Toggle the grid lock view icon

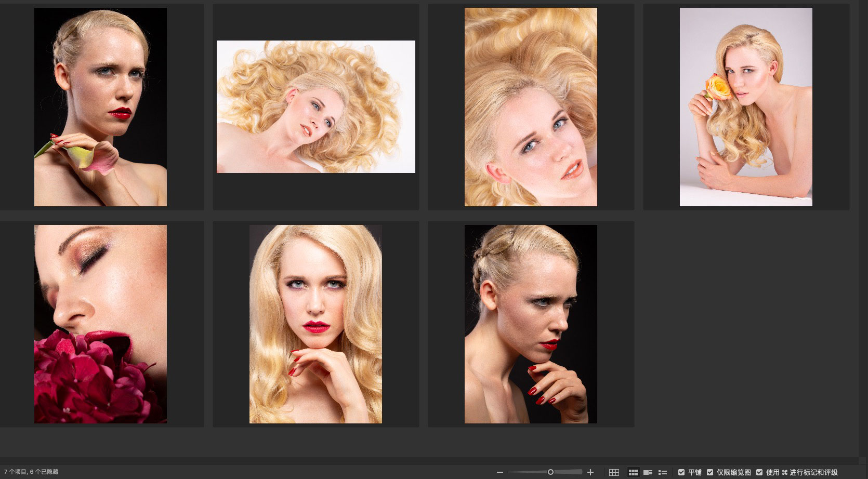(x=614, y=472)
